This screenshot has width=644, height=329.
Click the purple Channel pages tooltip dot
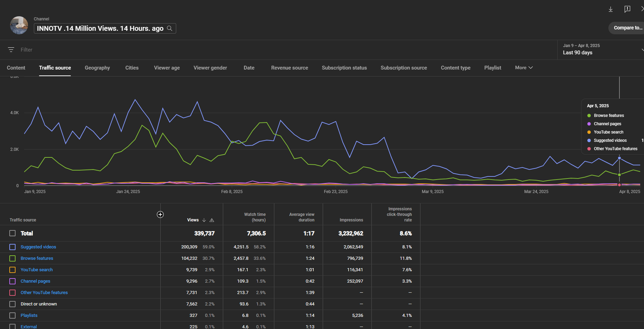pos(589,124)
